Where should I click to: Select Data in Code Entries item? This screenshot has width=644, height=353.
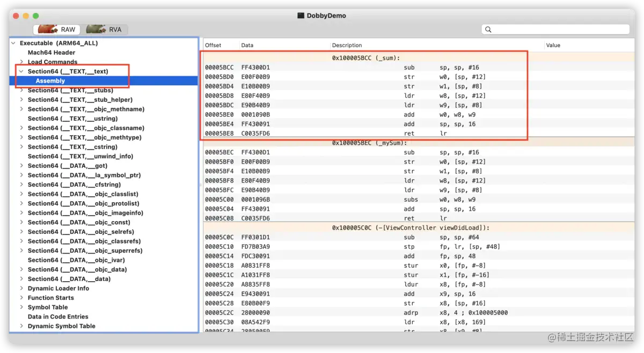click(58, 317)
